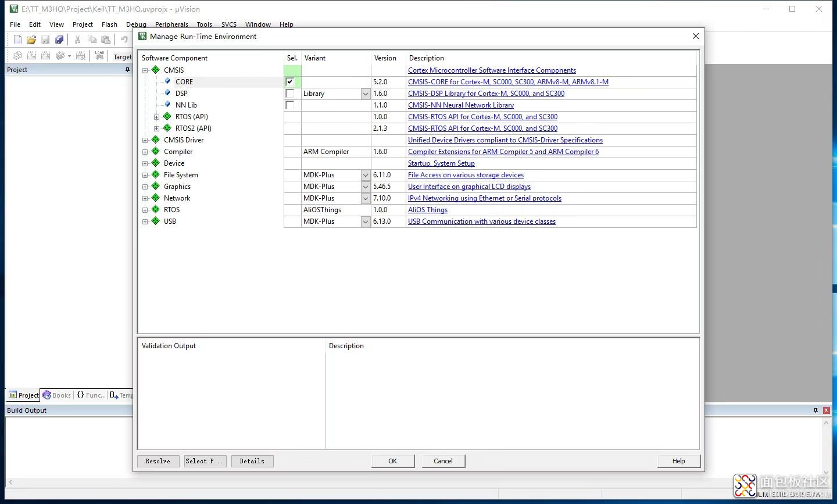This screenshot has width=837, height=504.
Task: Click the dialog Help button
Action: pyautogui.click(x=679, y=461)
